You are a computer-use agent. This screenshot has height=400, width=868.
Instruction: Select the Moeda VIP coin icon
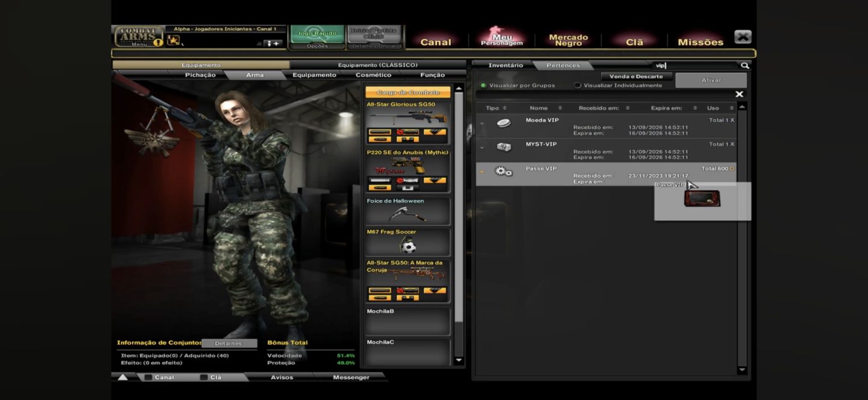[503, 123]
